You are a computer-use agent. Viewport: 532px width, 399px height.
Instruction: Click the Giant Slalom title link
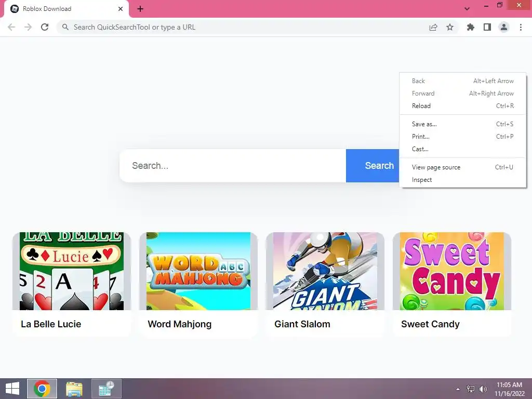302,324
